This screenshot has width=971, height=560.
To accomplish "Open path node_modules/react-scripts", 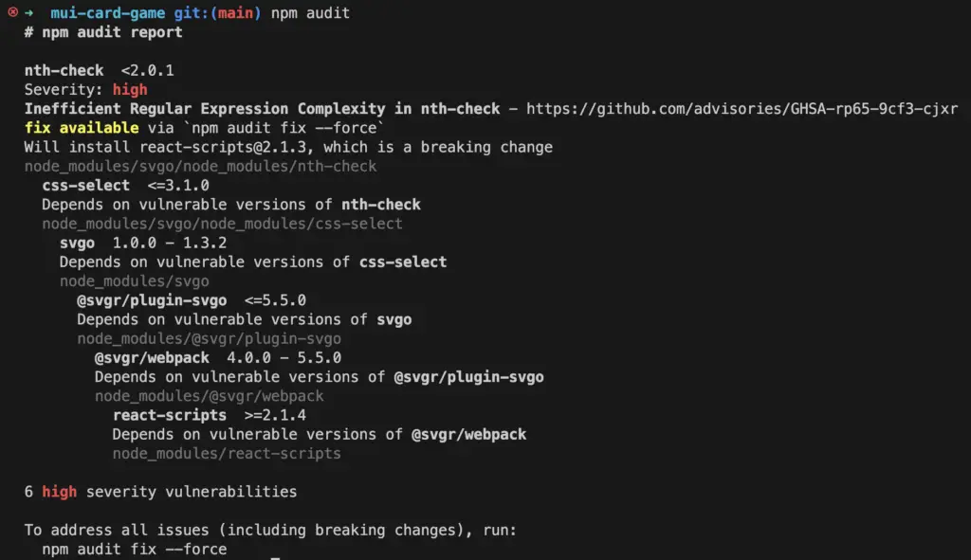I will coord(227,454).
